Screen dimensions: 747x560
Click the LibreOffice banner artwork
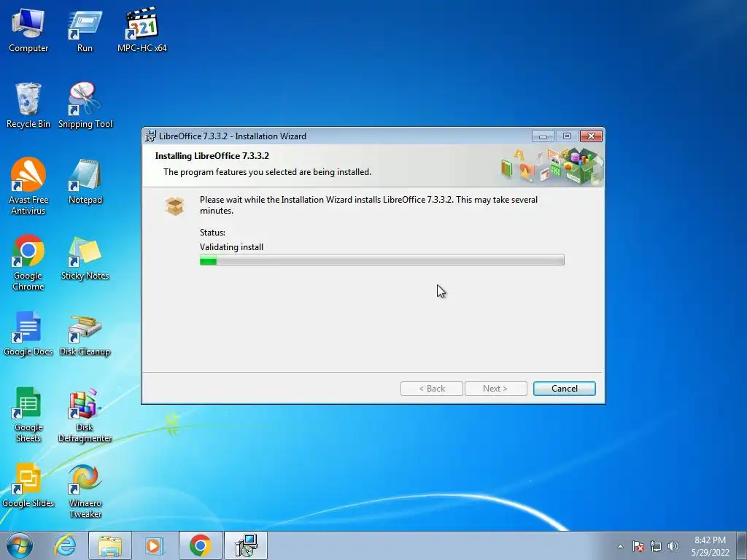(551, 166)
